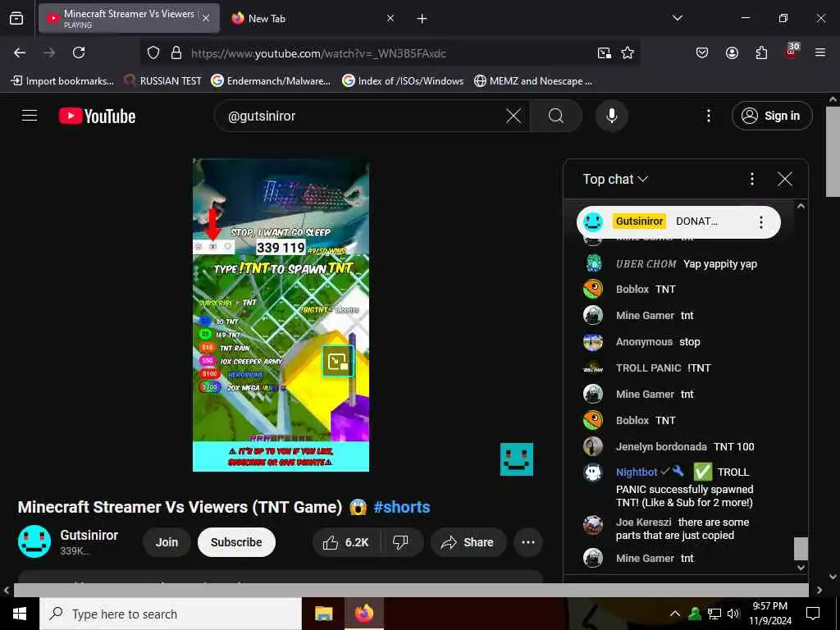840x630 pixels.
Task: Open the volume control in tray
Action: point(733,614)
